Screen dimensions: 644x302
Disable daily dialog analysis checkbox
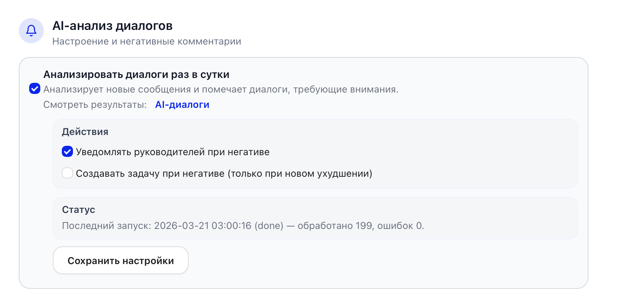tap(35, 89)
